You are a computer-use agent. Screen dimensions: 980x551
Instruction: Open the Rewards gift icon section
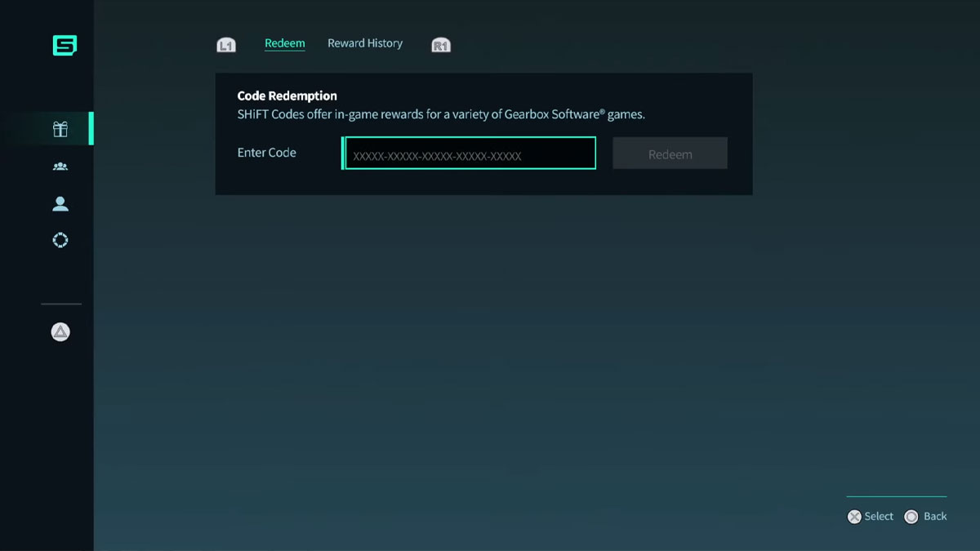coord(60,129)
